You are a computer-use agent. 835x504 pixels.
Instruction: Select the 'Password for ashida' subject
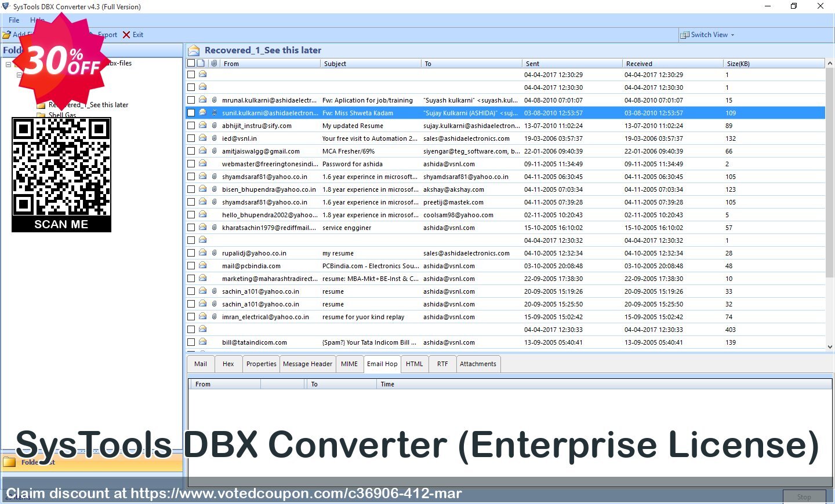tap(352, 164)
